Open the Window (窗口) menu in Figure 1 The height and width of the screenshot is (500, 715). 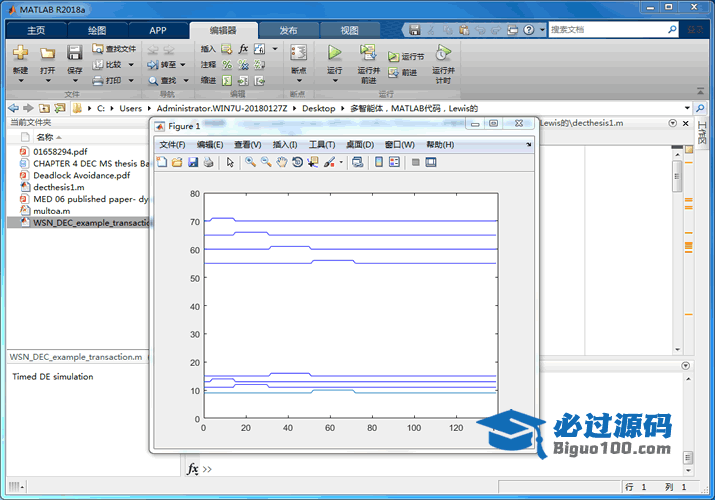[x=399, y=144]
